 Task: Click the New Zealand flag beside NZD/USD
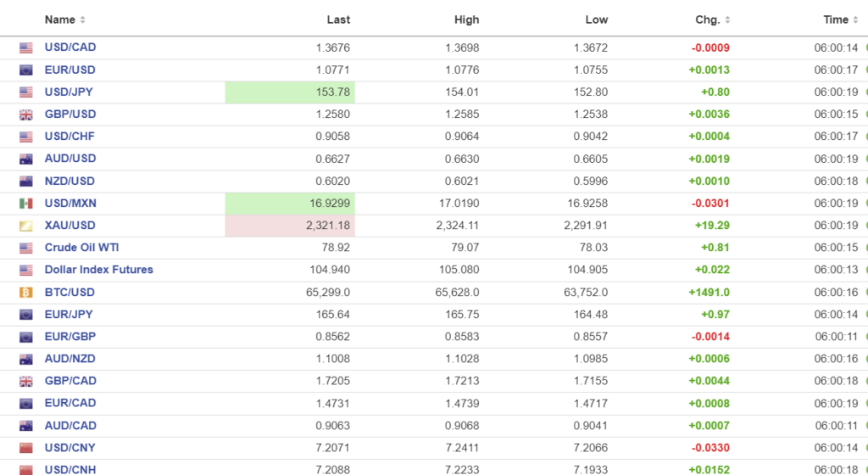25,182
